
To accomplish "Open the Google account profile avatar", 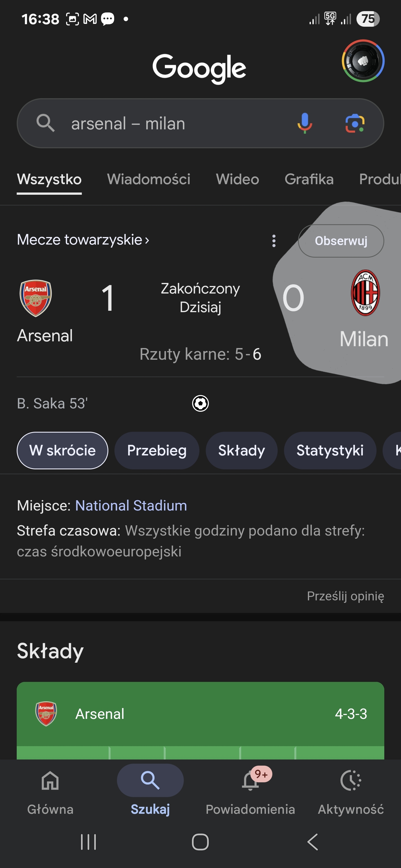I will 363,61.
